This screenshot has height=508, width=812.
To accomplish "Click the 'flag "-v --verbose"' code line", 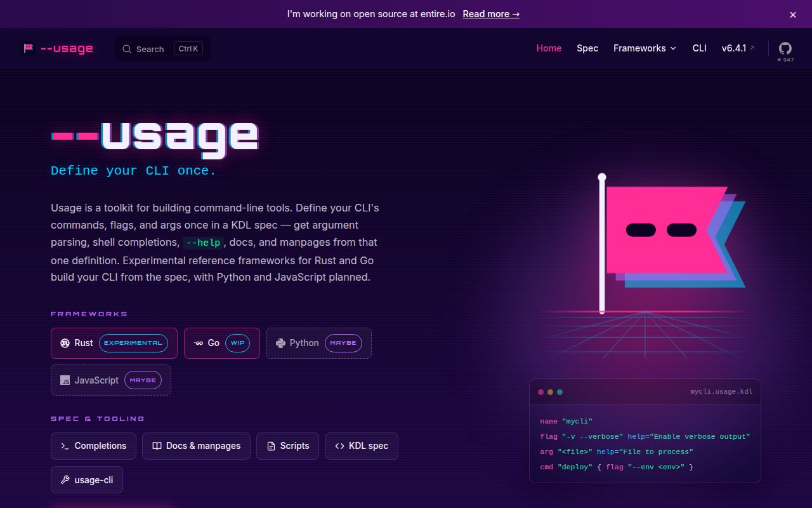I will click(x=645, y=436).
